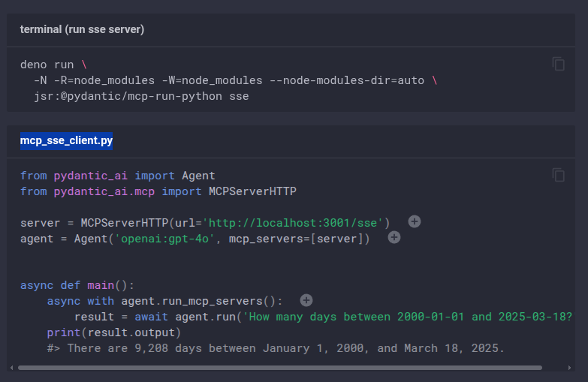Viewport: 588px width, 382px height.
Task: Open annotation beside Agent openai:gpt-4o line
Action: [x=394, y=237]
